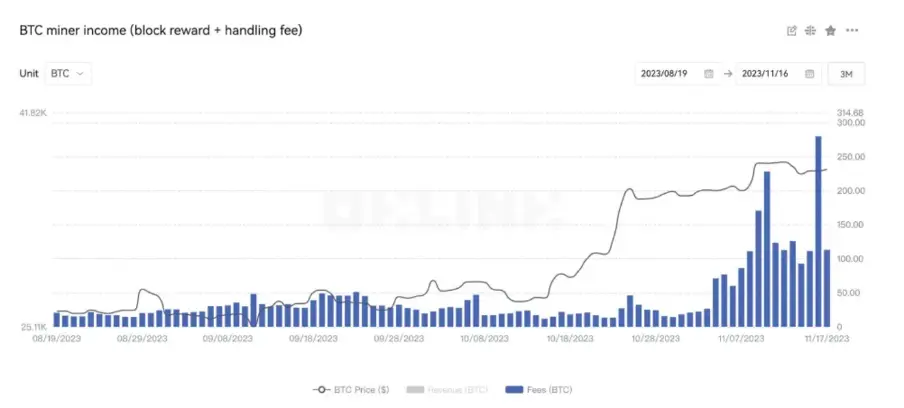The image size is (904, 408).
Task: Enable the greyed Revenue (BTC) legend series
Action: click(458, 389)
